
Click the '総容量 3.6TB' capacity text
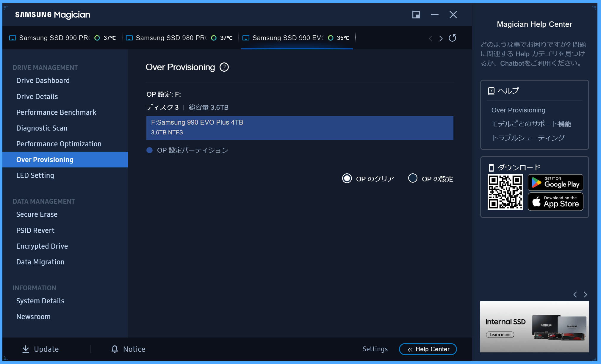[209, 107]
